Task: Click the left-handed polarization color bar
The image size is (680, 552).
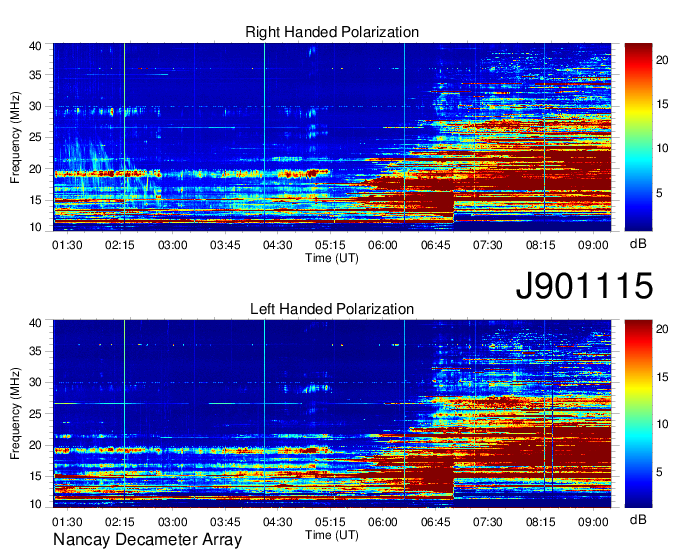Action: point(638,414)
